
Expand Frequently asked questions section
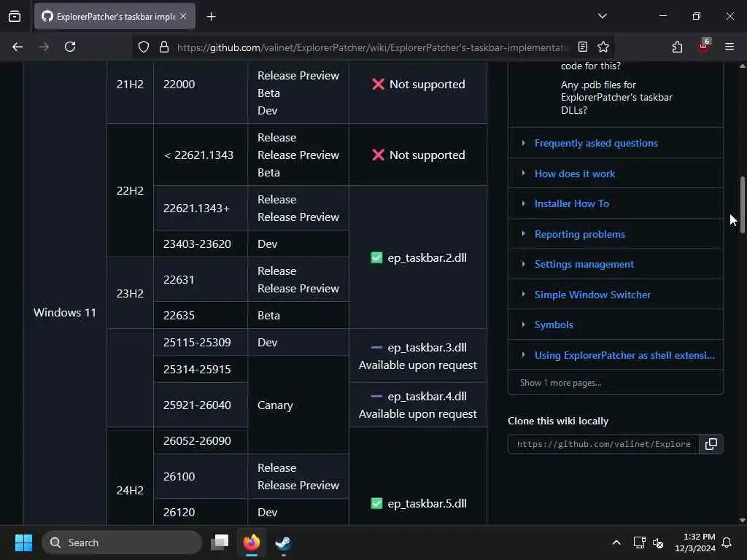tap(523, 143)
